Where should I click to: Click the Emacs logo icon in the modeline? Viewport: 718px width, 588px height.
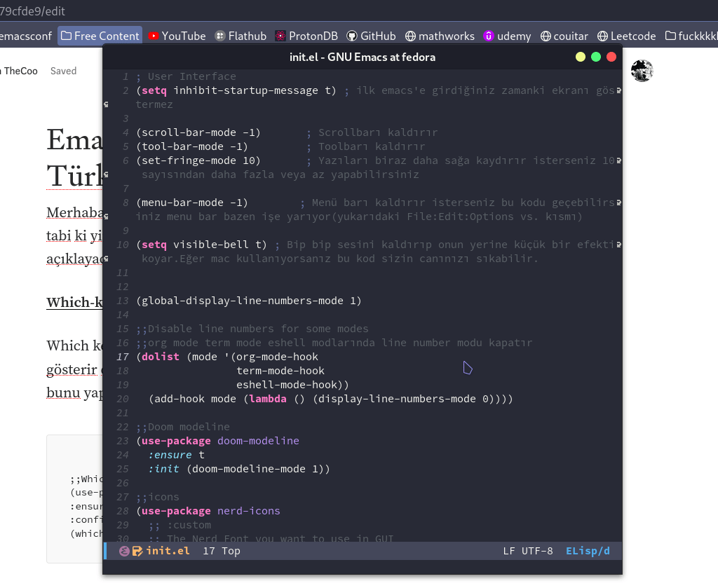124,551
